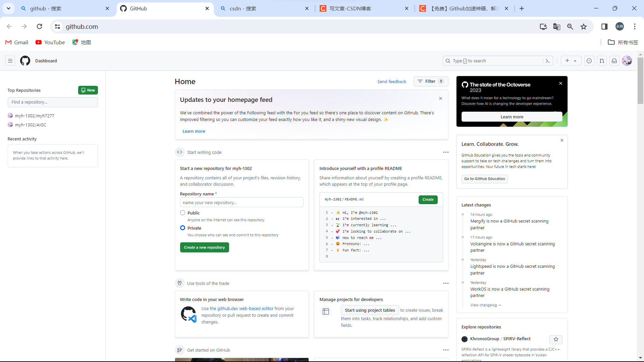Open the 所有书签 all bookmarks folder
The image size is (644, 362).
623,42
